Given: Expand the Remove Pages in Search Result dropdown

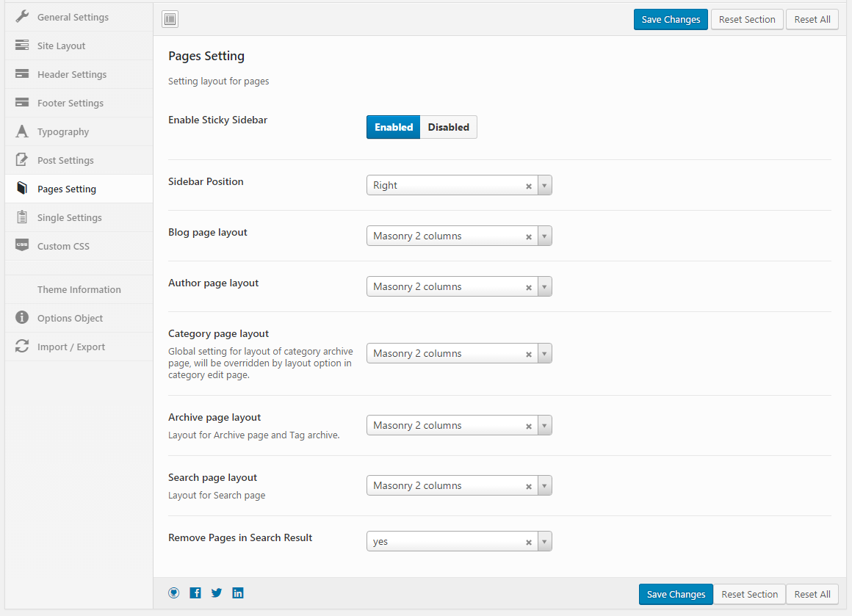Looking at the screenshot, I should [544, 542].
